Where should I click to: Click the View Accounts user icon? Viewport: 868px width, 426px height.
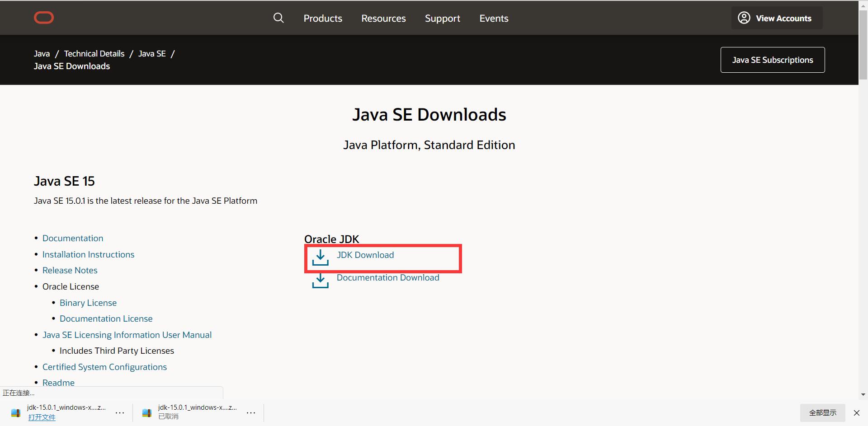point(744,18)
